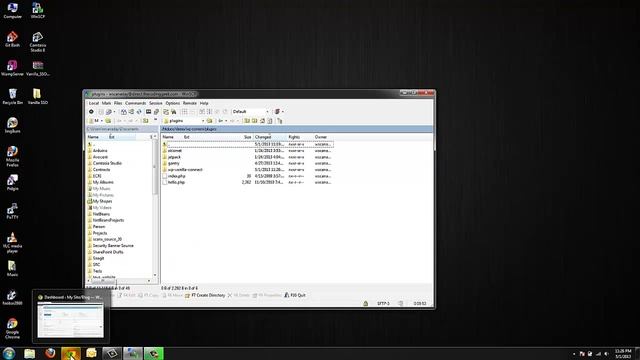Select the remote akismet folder
This screenshot has width=640, height=360.
point(175,151)
